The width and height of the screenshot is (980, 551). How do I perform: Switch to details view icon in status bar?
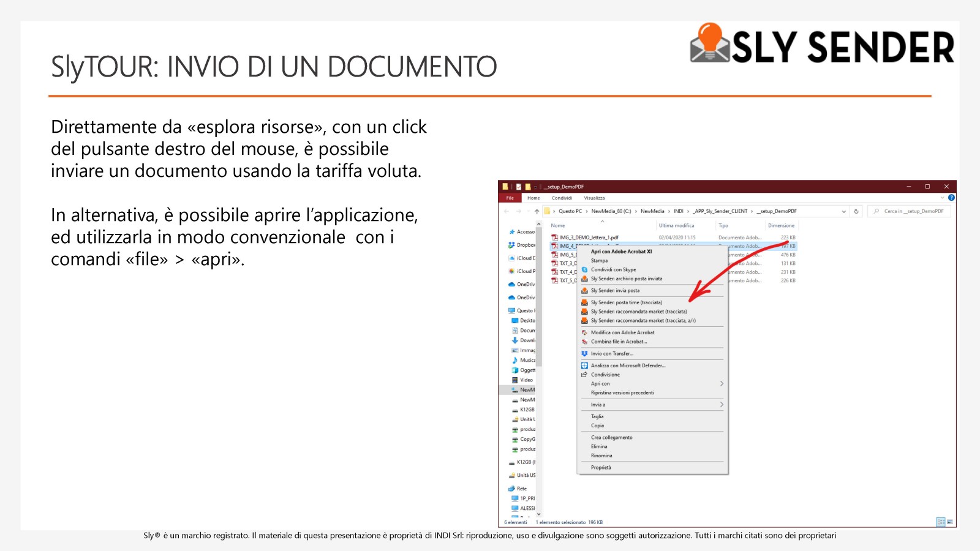click(941, 522)
